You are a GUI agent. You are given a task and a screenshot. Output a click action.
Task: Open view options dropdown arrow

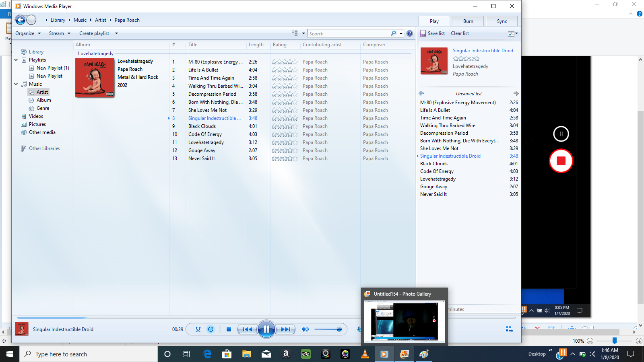303,33
